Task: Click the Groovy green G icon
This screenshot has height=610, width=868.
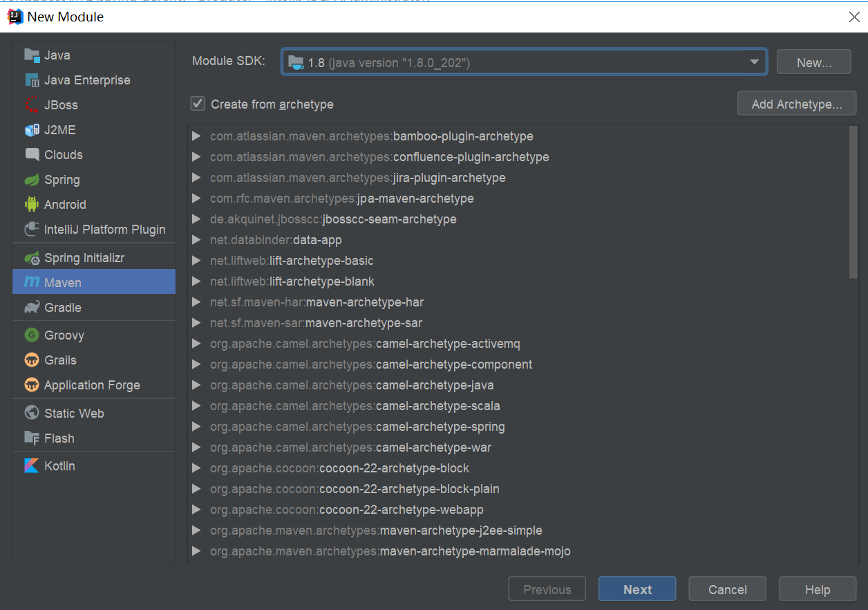Action: [32, 335]
